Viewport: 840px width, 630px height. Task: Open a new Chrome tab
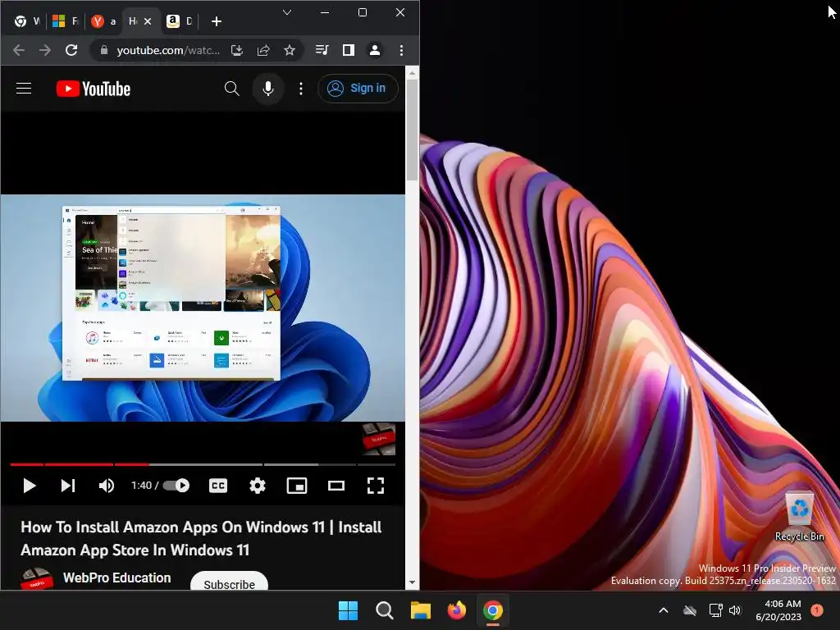point(217,21)
